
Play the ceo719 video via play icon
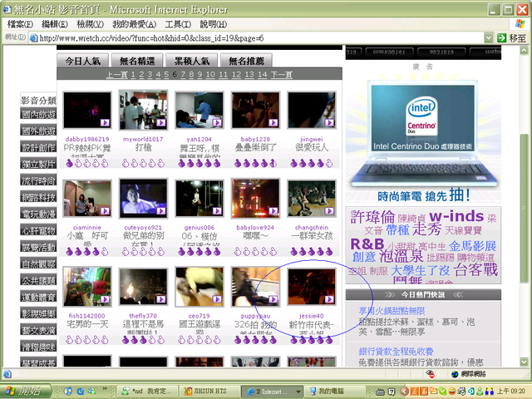coord(217,299)
